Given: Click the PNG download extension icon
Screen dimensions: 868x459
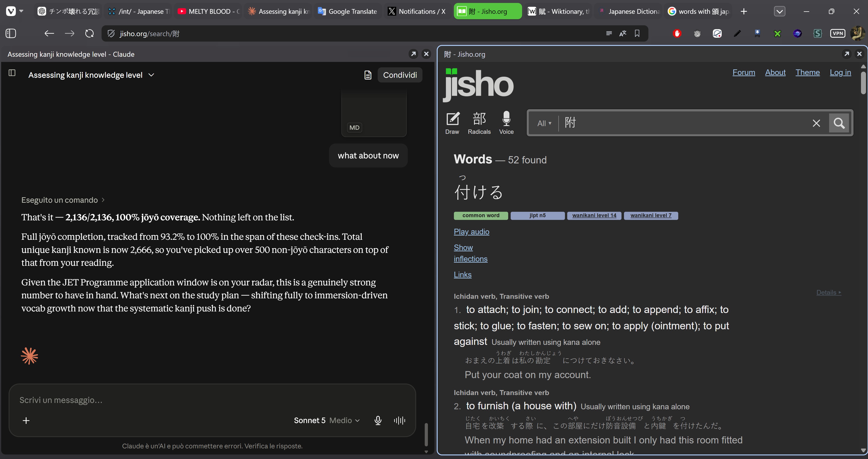Looking at the screenshot, I should [757, 33].
